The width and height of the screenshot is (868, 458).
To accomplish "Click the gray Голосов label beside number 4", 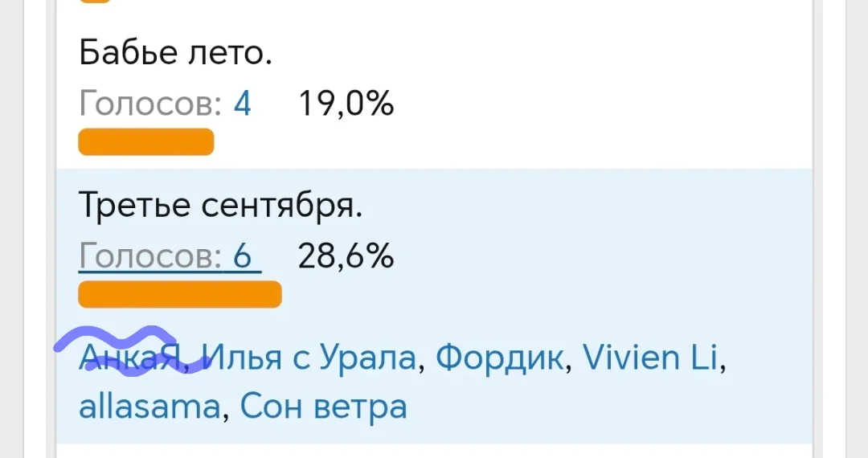I will point(150,104).
